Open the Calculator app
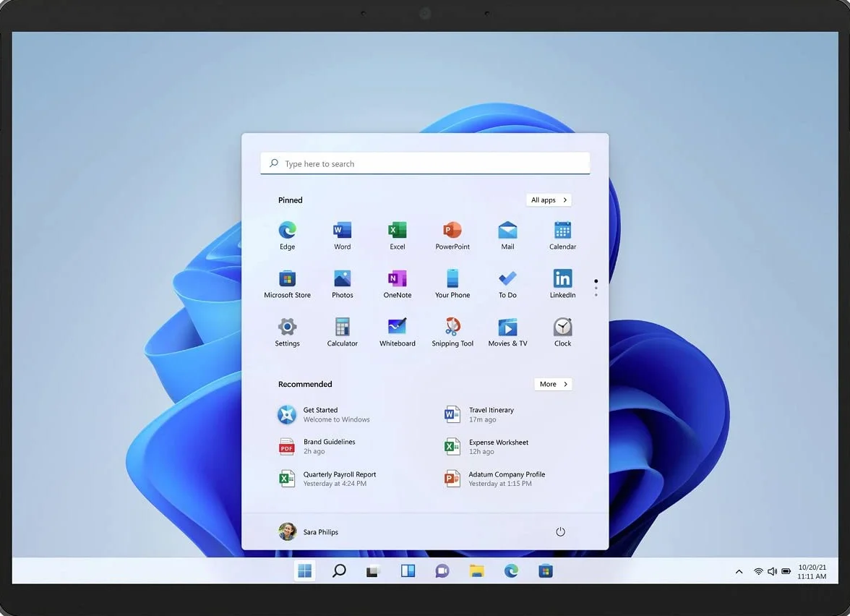The image size is (850, 616). click(x=342, y=332)
